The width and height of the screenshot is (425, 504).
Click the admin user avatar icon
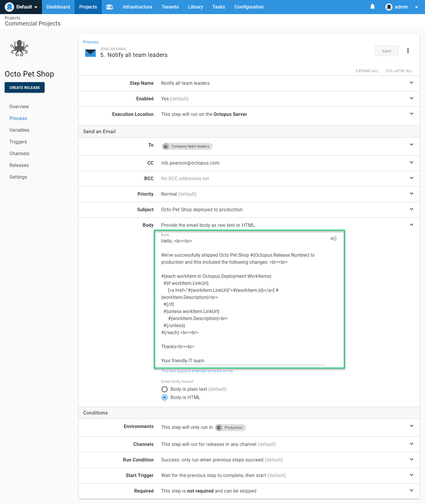tap(389, 7)
